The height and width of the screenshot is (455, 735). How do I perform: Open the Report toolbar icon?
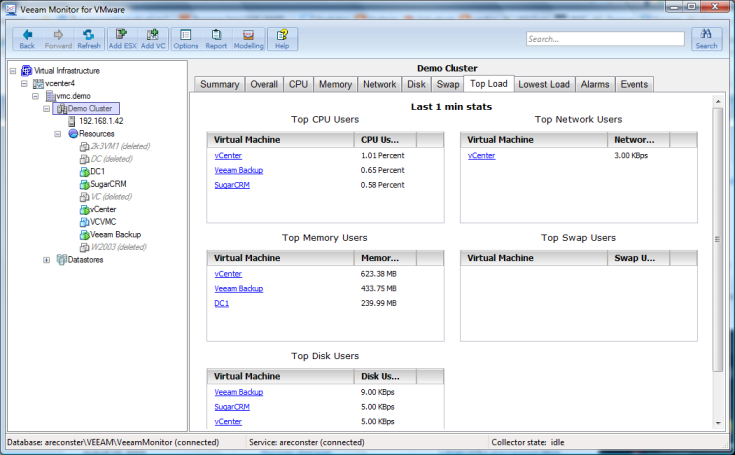216,39
